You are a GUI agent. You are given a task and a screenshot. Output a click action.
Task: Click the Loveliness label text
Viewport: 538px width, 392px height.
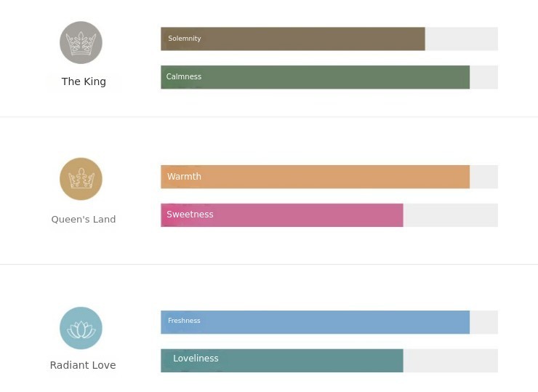(196, 359)
